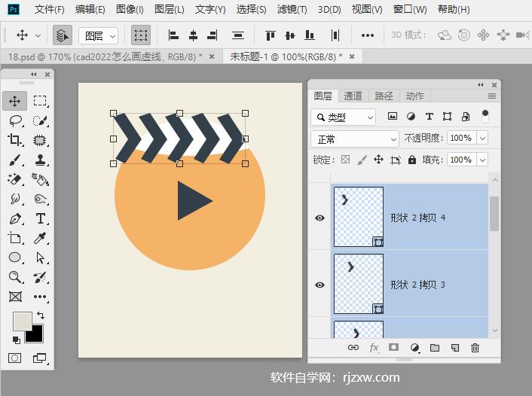
Task: Open the 滤镜(T) menu
Action: (292, 10)
